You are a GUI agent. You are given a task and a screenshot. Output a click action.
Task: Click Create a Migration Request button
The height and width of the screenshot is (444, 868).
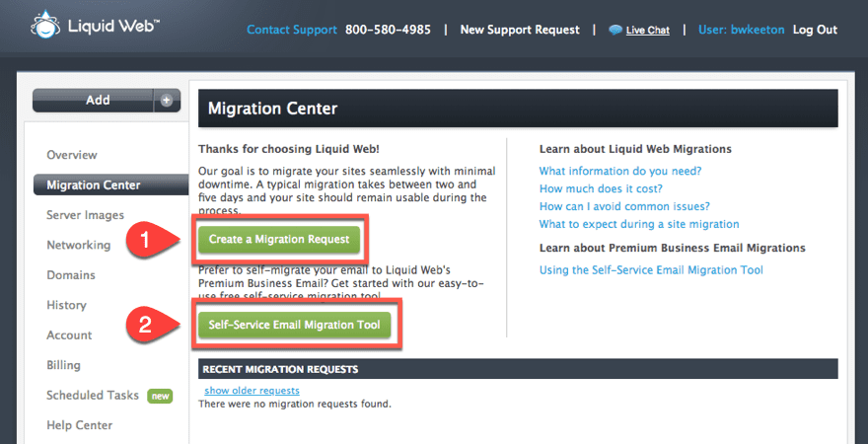279,239
